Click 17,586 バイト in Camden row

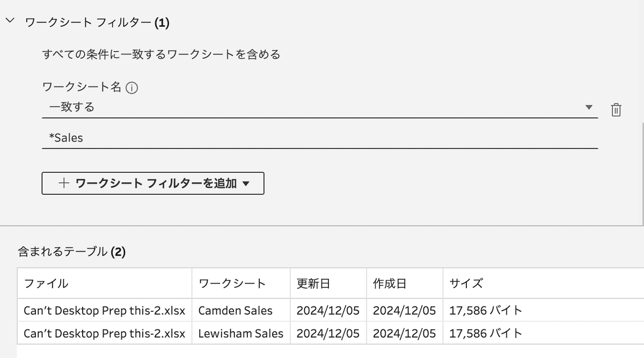[x=486, y=310]
